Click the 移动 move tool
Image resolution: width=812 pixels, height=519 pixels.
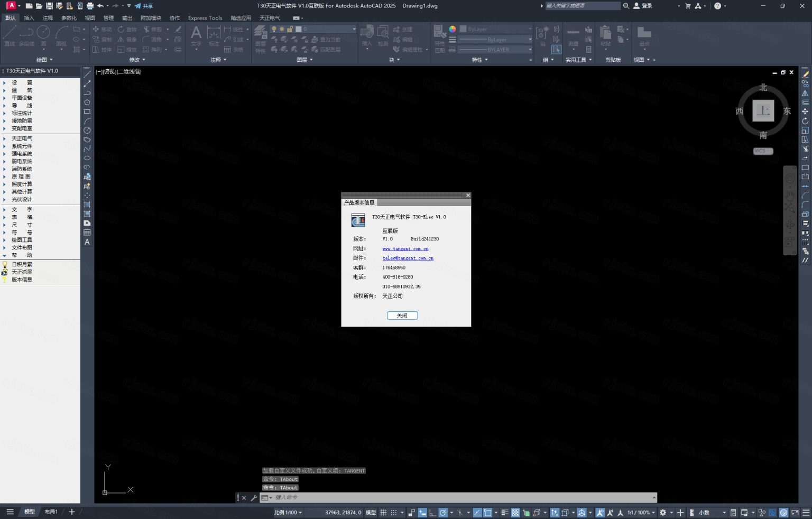click(x=102, y=29)
